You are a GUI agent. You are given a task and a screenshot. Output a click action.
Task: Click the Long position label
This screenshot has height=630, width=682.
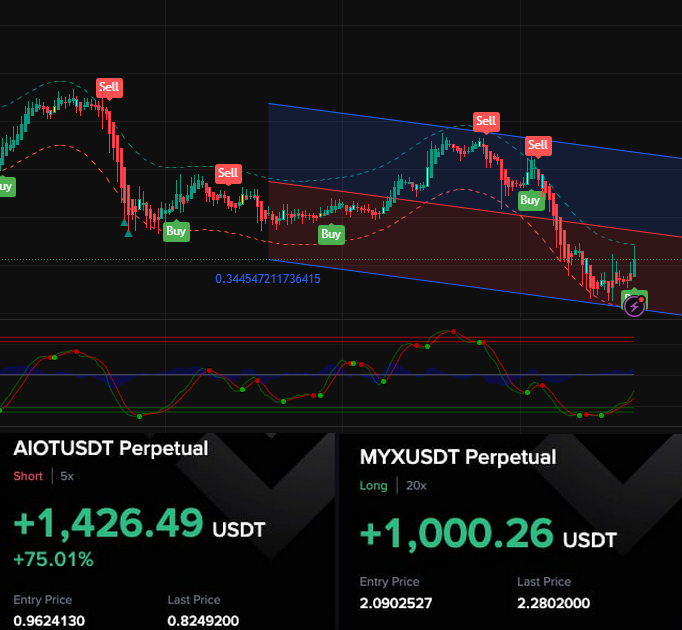[x=374, y=486]
